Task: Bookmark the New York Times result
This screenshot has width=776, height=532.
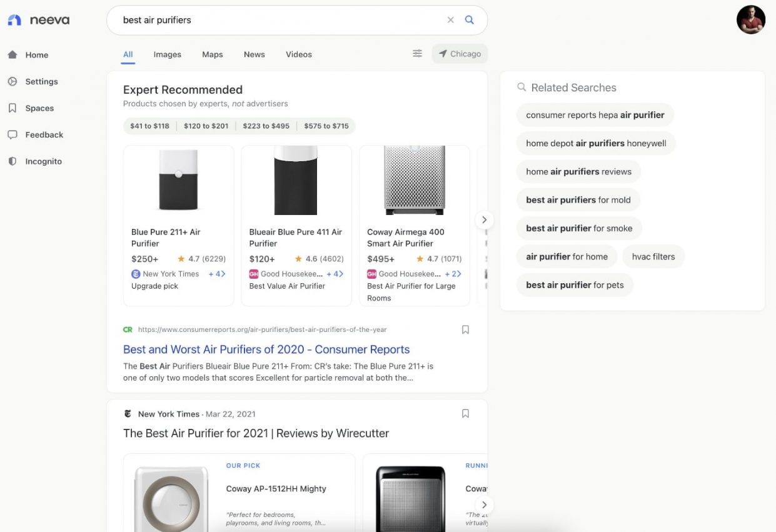Action: 465,413
